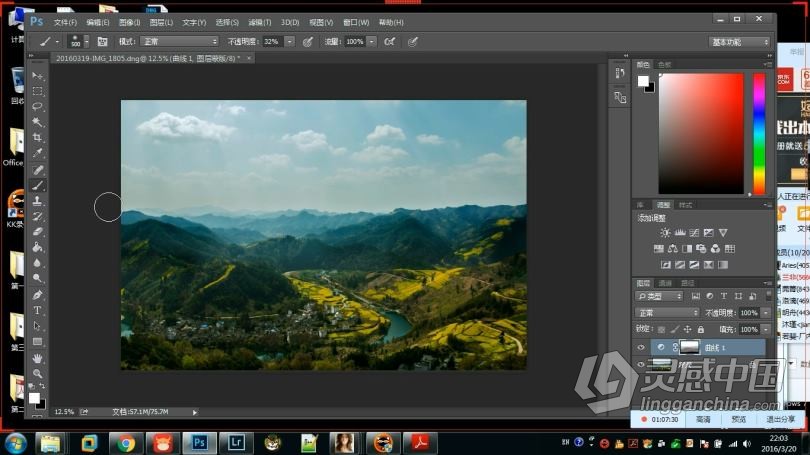810x455 pixels.
Task: Open the layer filter 类型 dropdown
Action: point(659,296)
